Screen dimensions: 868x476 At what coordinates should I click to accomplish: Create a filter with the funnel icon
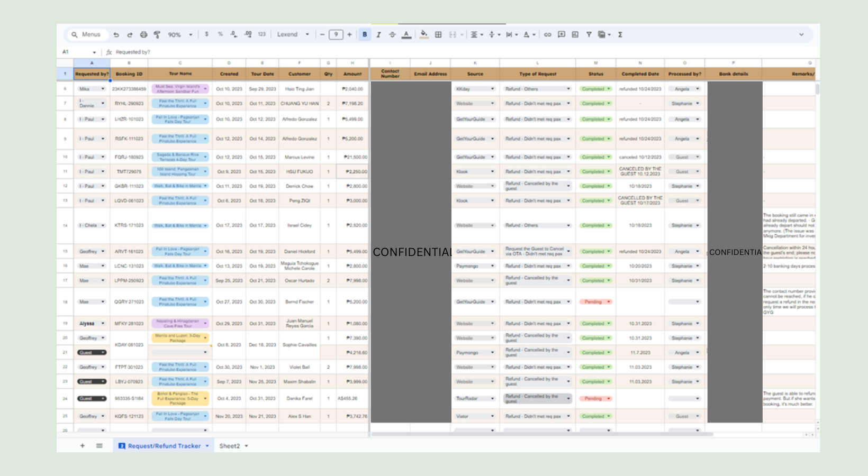589,34
